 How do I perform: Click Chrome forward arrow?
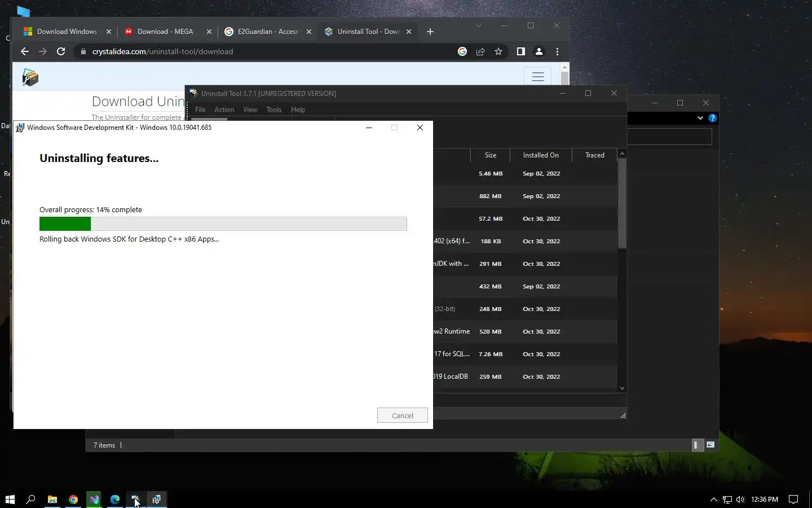coord(43,51)
